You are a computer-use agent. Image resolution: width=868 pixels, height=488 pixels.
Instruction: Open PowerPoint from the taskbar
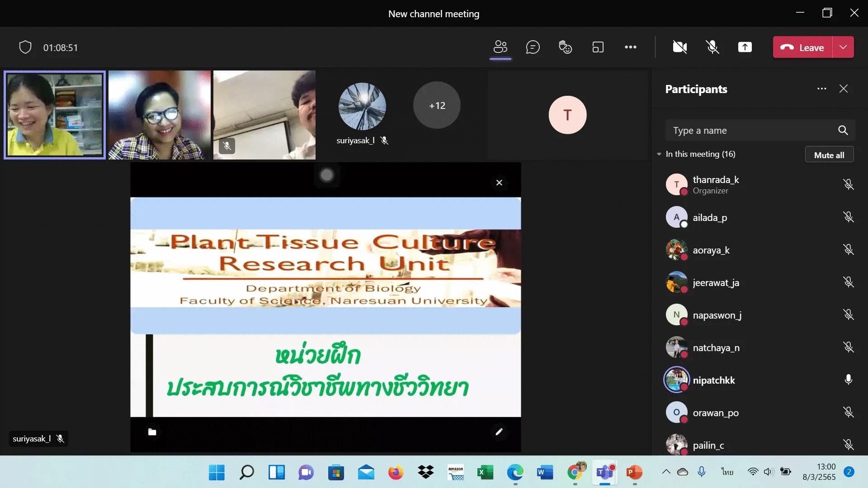coord(634,473)
